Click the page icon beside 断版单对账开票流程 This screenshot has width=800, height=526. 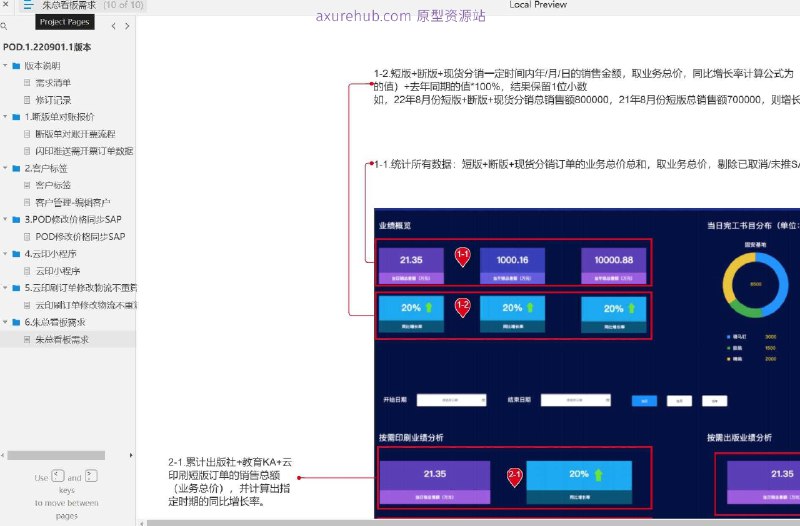(27, 134)
